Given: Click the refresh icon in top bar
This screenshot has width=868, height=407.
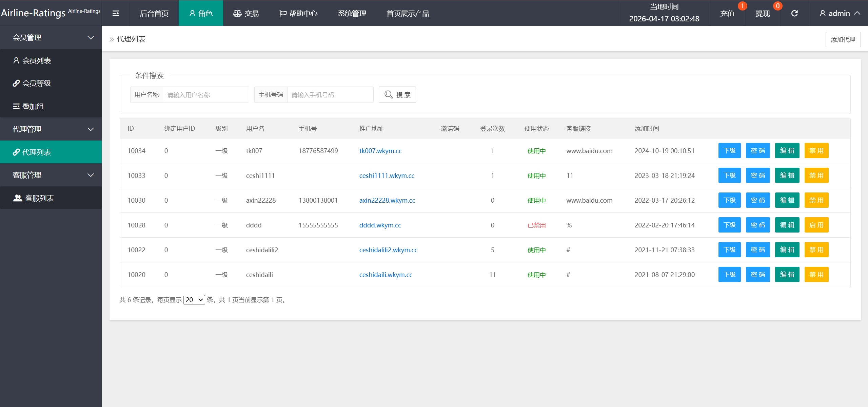Looking at the screenshot, I should pos(794,13).
